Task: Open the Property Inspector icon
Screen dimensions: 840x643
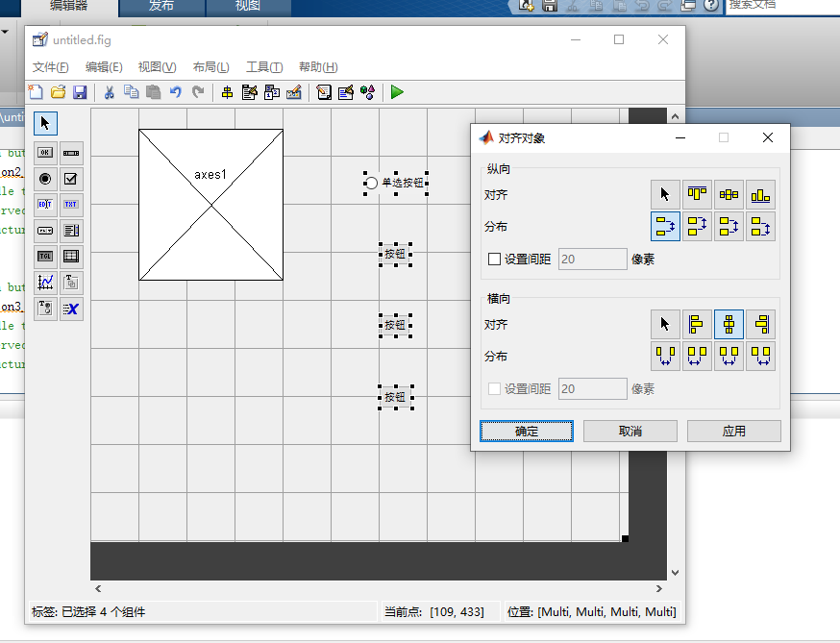Action: pyautogui.click(x=346, y=92)
